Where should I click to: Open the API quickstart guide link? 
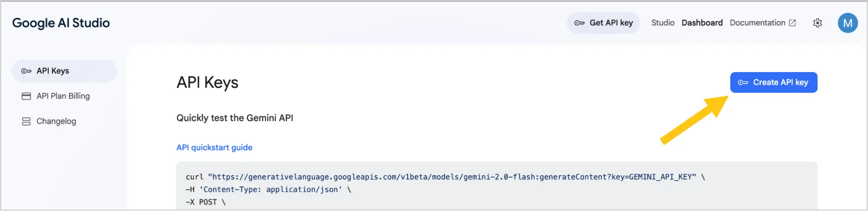pos(215,148)
